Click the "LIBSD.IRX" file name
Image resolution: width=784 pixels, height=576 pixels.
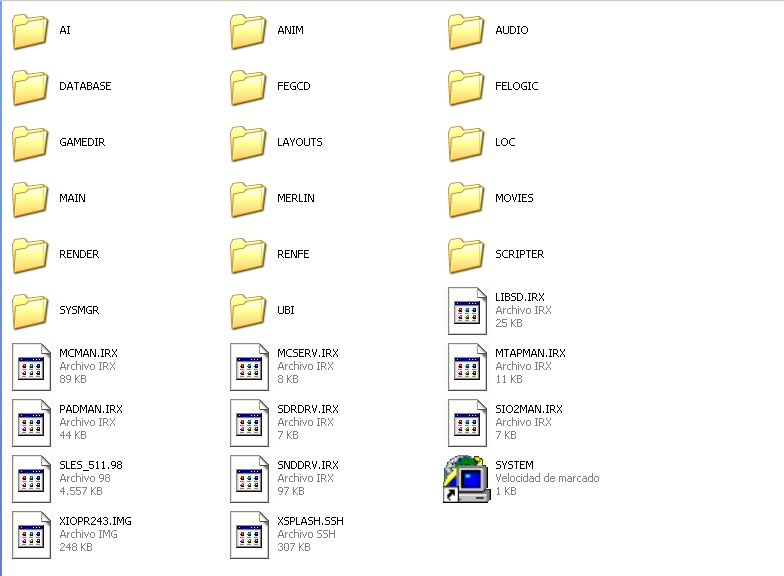(520, 297)
